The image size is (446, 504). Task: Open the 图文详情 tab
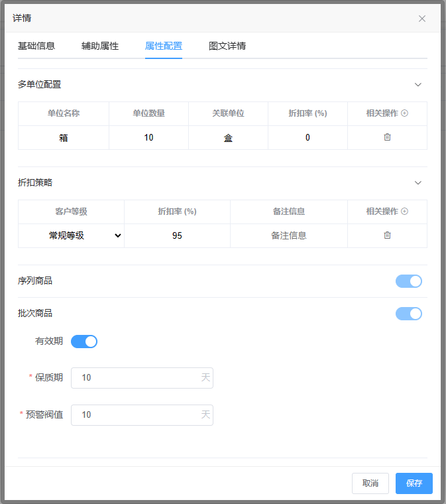[227, 46]
